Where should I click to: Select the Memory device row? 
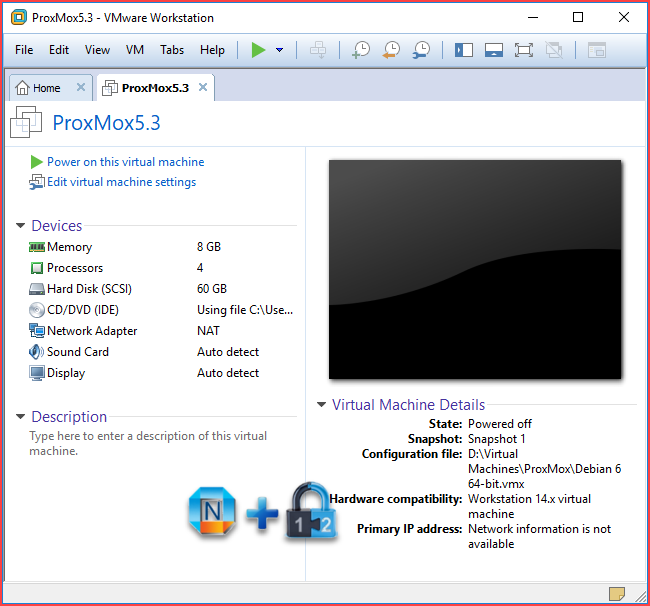coord(162,247)
